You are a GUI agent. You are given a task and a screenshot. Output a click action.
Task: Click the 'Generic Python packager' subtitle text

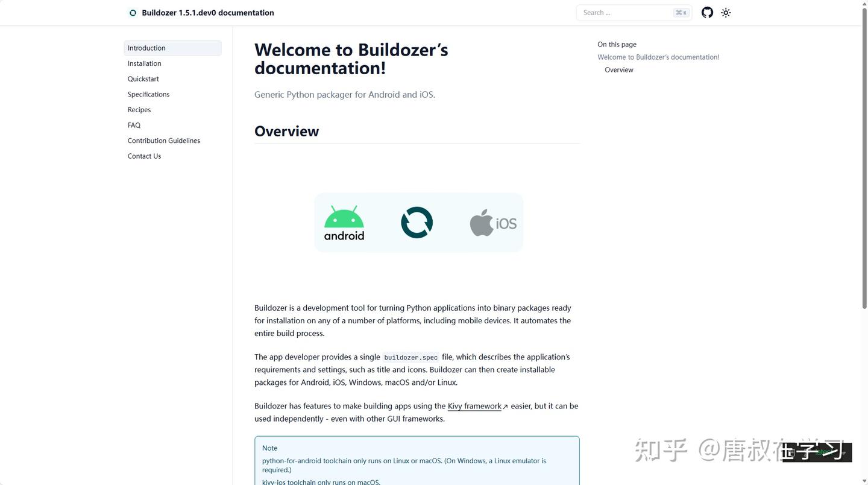click(345, 95)
